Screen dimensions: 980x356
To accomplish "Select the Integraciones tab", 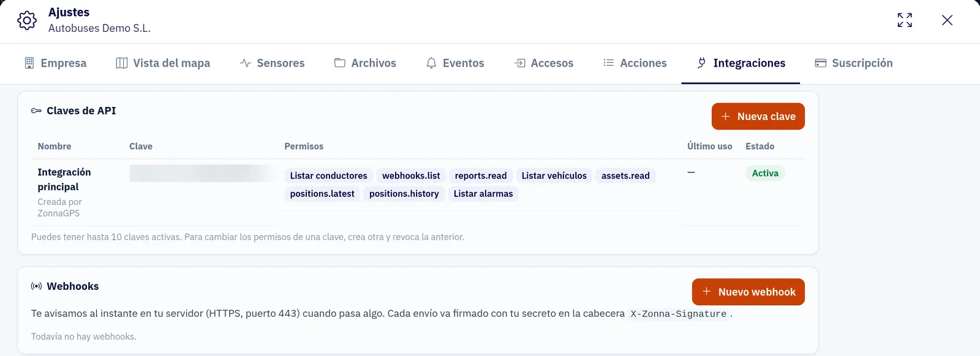I will point(741,63).
